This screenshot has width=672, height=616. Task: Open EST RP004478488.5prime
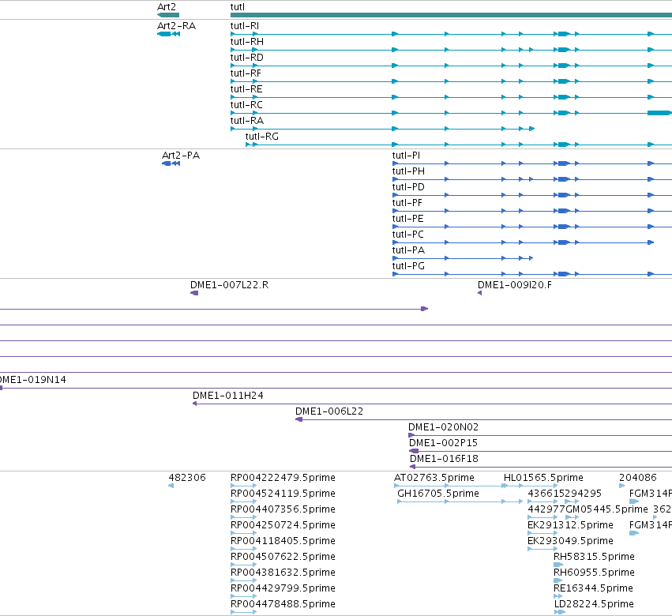click(x=283, y=604)
